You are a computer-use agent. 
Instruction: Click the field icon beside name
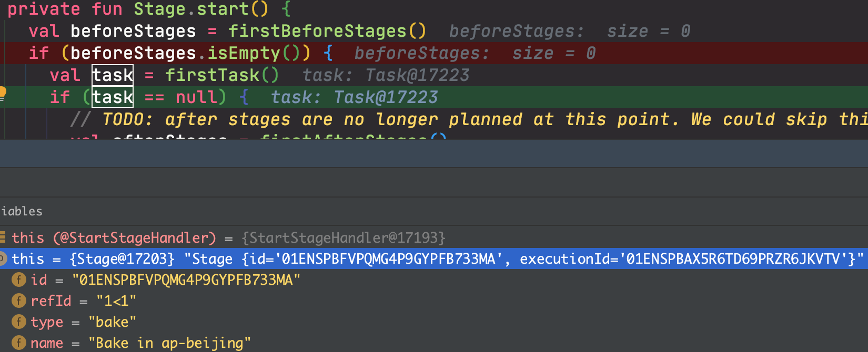pos(18,343)
